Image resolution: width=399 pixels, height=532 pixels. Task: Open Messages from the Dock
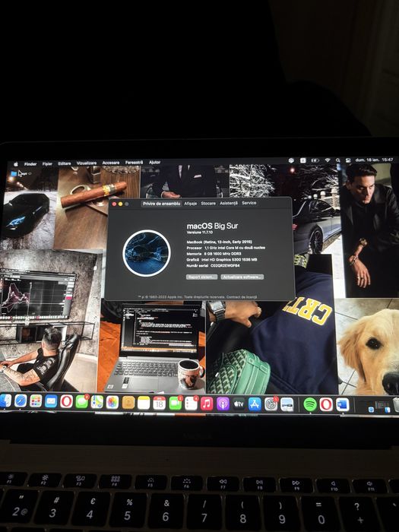[x=82, y=402]
